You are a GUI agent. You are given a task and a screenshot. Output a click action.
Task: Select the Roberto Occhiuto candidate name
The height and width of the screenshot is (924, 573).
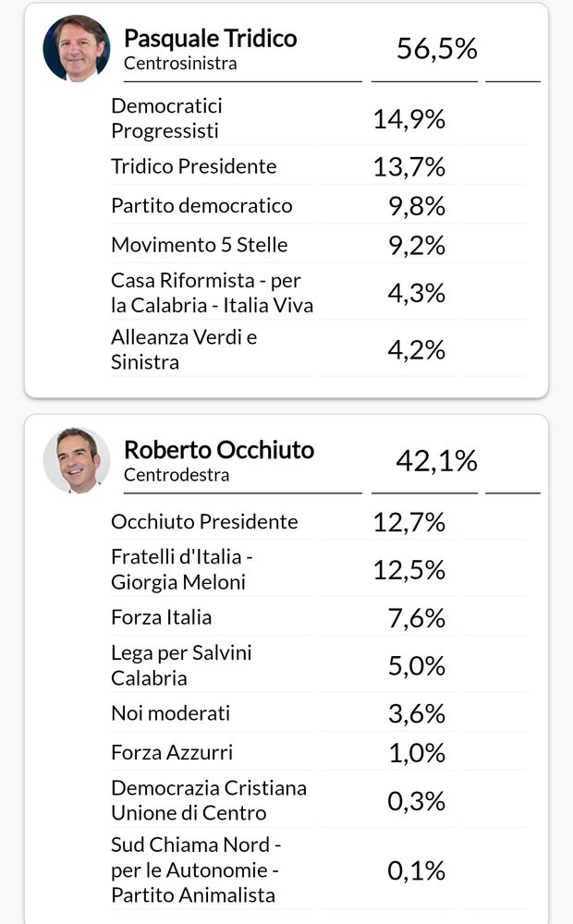(218, 450)
